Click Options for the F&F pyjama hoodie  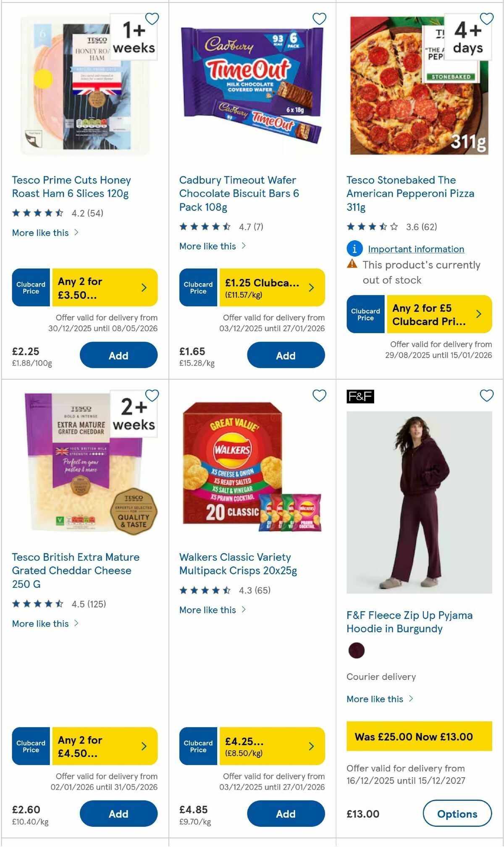click(457, 814)
